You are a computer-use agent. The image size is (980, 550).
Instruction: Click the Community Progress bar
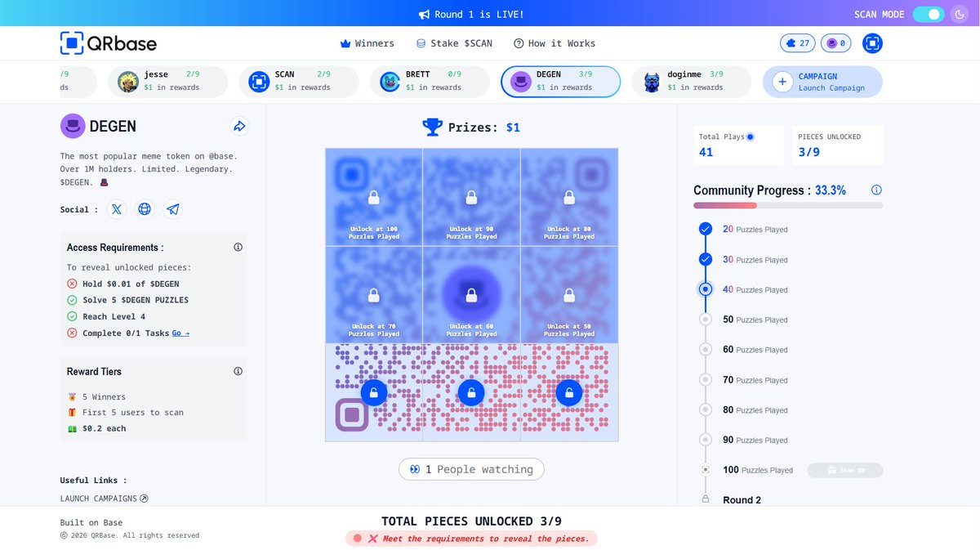788,205
